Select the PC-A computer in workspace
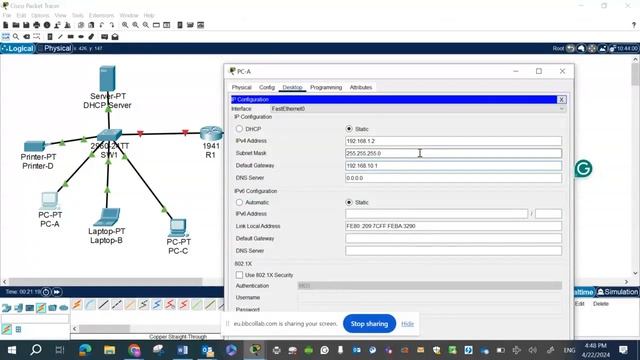The width and height of the screenshot is (640, 360). (x=49, y=200)
